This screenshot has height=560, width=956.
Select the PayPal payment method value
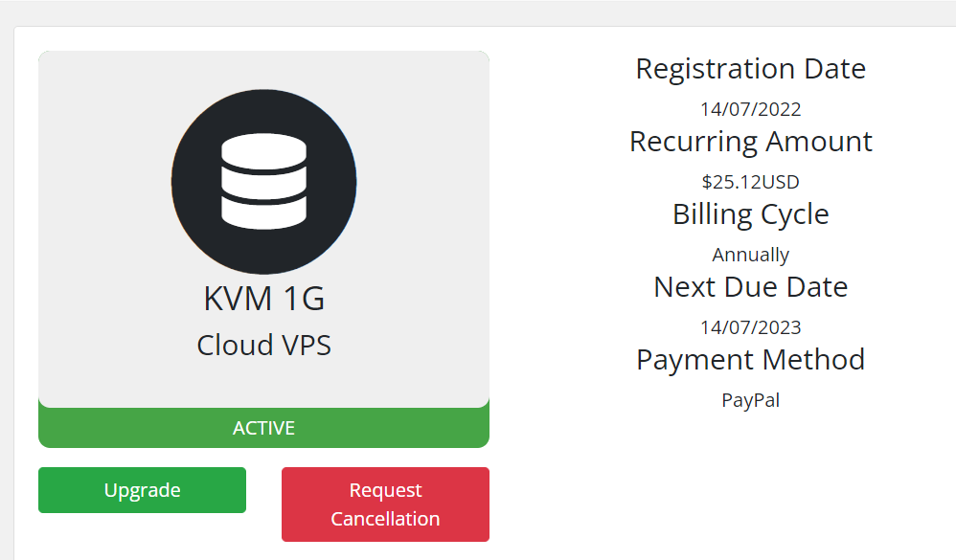click(x=751, y=400)
